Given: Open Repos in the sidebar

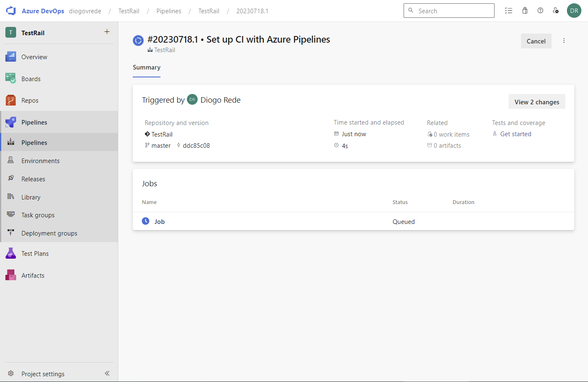Looking at the screenshot, I should pos(30,101).
